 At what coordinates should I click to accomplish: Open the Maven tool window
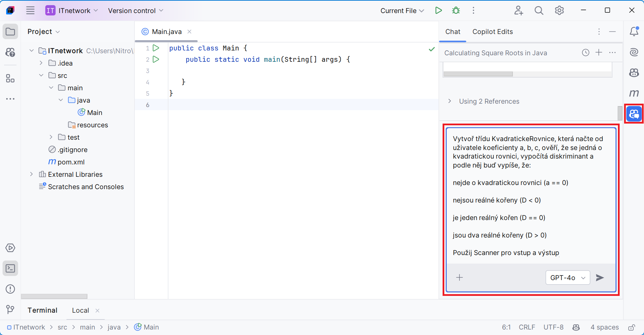coord(634,93)
